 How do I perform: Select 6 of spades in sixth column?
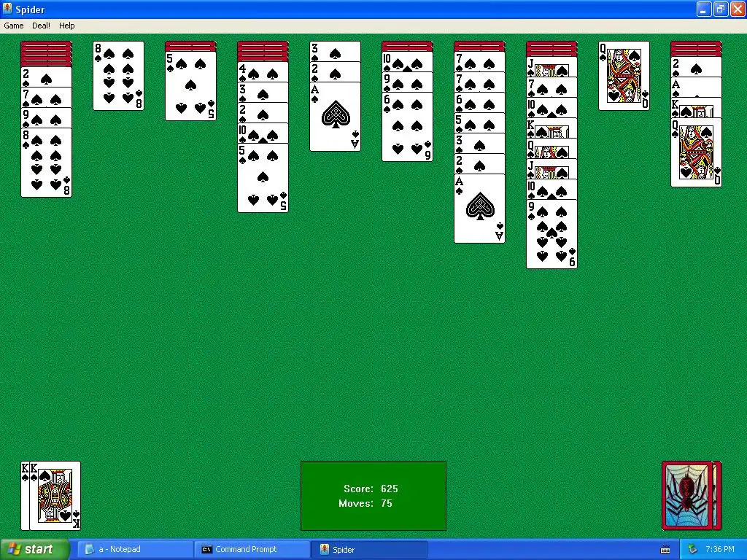pyautogui.click(x=407, y=127)
